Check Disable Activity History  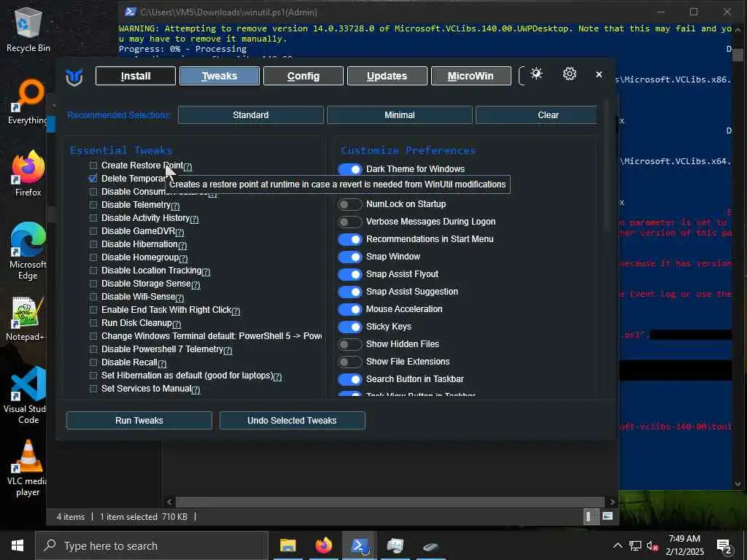click(93, 217)
